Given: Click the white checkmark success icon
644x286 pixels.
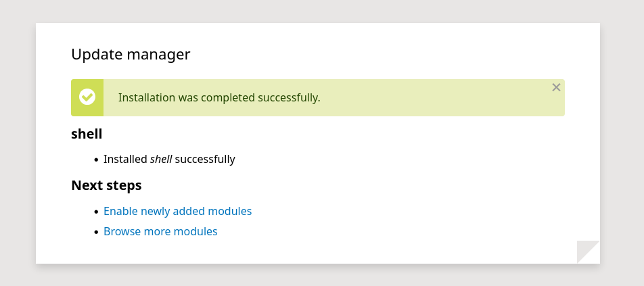Looking at the screenshot, I should (87, 97).
